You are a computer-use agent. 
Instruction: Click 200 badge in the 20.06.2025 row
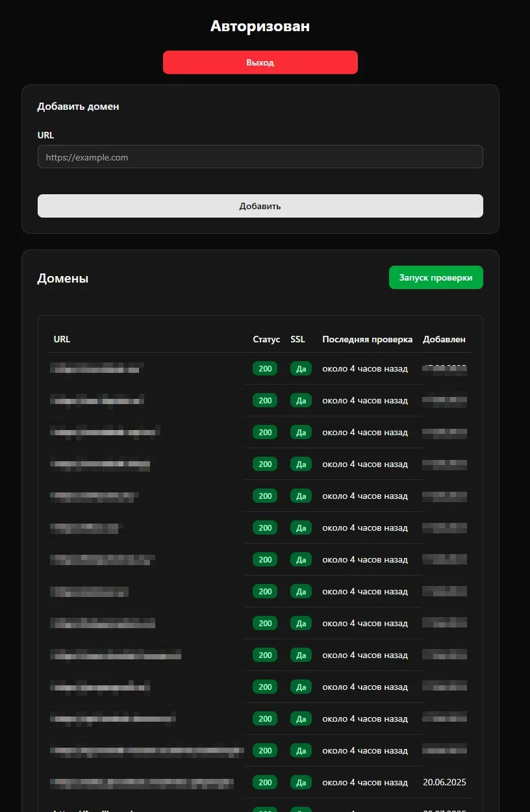[x=265, y=782]
